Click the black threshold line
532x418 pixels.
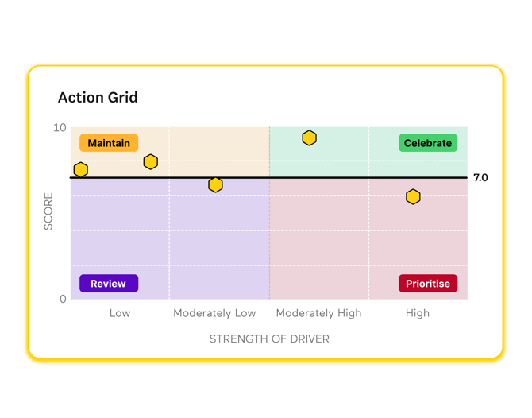pyautogui.click(x=349, y=178)
